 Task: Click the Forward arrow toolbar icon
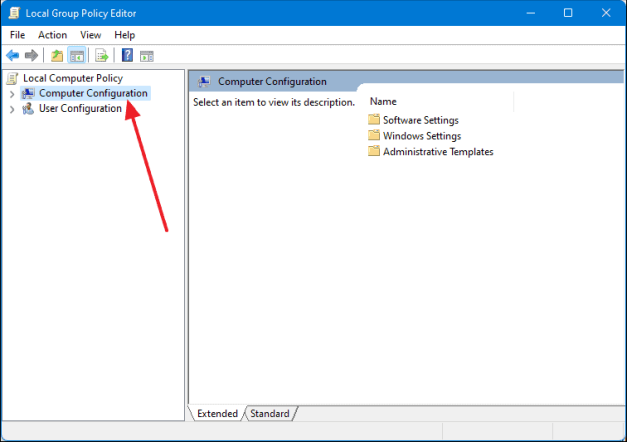coord(31,55)
